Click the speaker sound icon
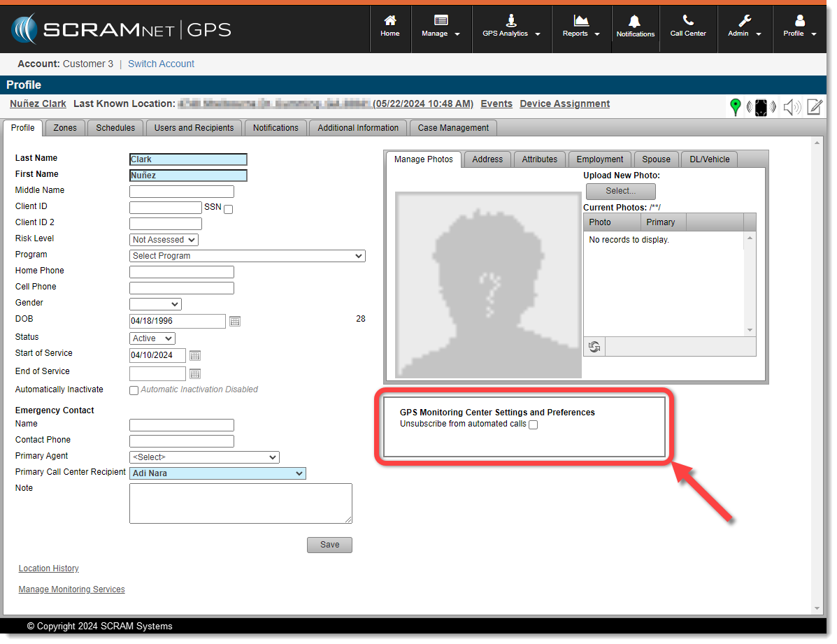This screenshot has width=837, height=644. 791,107
